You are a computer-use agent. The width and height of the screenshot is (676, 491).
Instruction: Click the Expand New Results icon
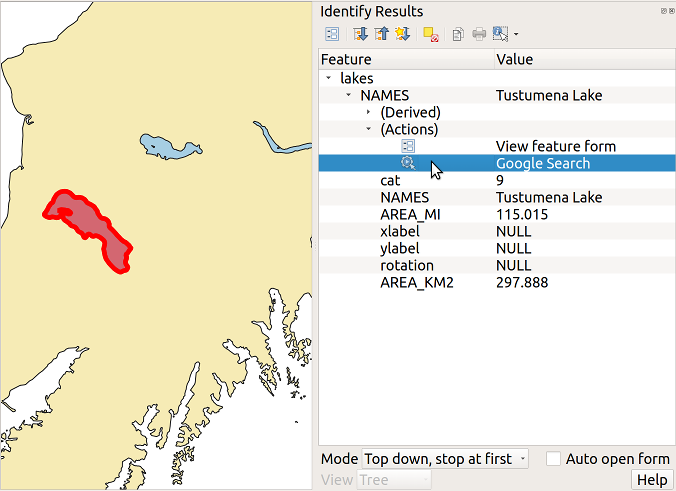[x=402, y=34]
